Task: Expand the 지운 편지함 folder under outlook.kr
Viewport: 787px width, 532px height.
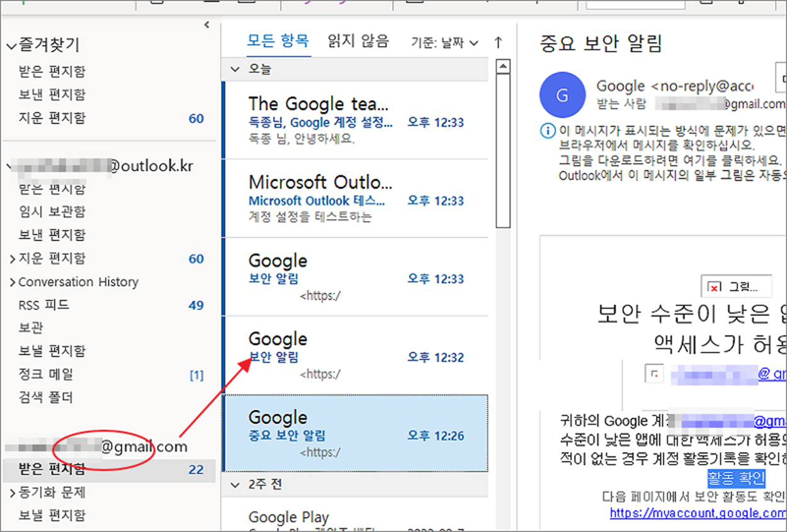Action: (x=12, y=259)
